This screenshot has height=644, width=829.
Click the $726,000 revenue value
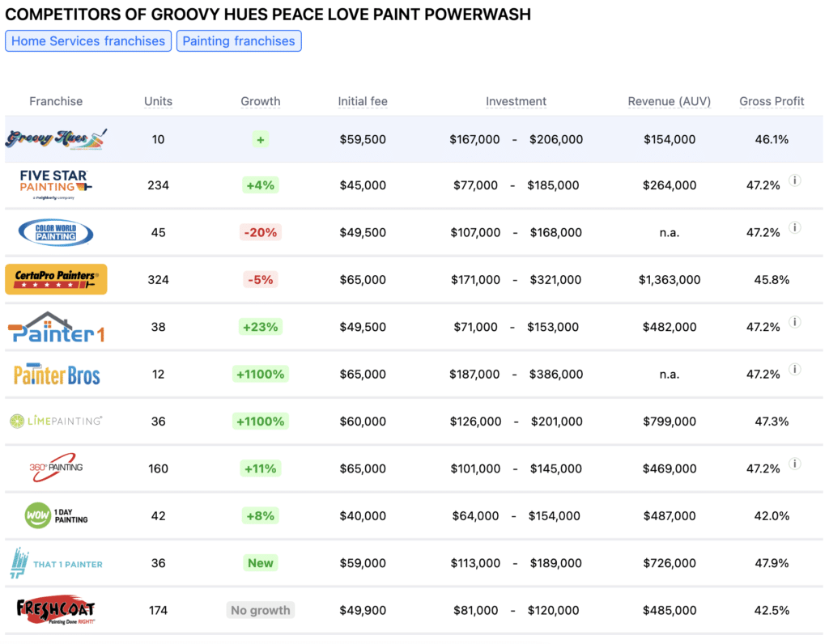pos(670,562)
